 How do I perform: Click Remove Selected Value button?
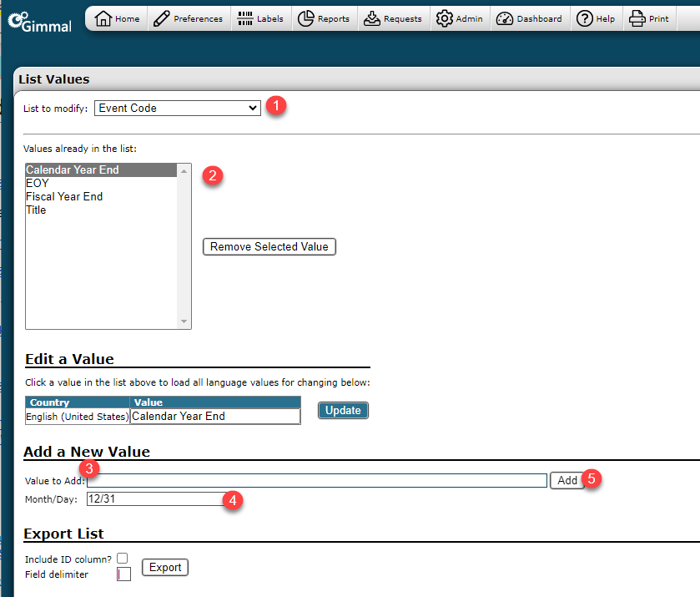pos(269,246)
